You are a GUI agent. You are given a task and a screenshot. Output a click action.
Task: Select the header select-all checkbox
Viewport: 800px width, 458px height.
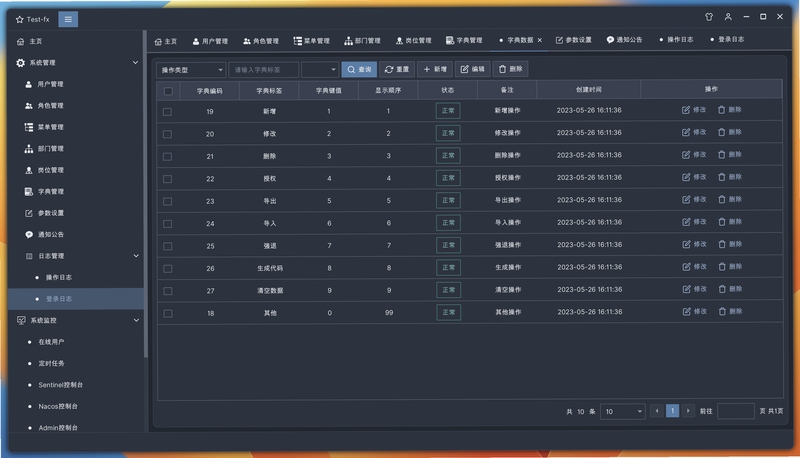[x=168, y=91]
